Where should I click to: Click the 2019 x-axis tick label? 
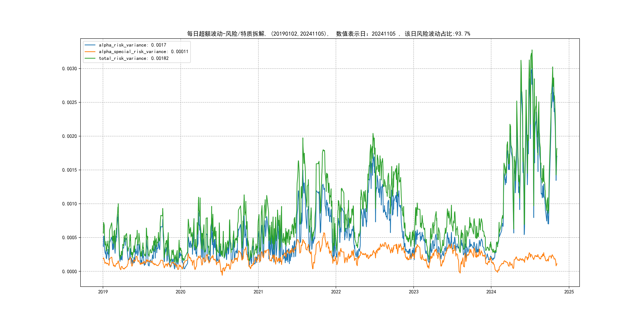[x=103, y=292]
